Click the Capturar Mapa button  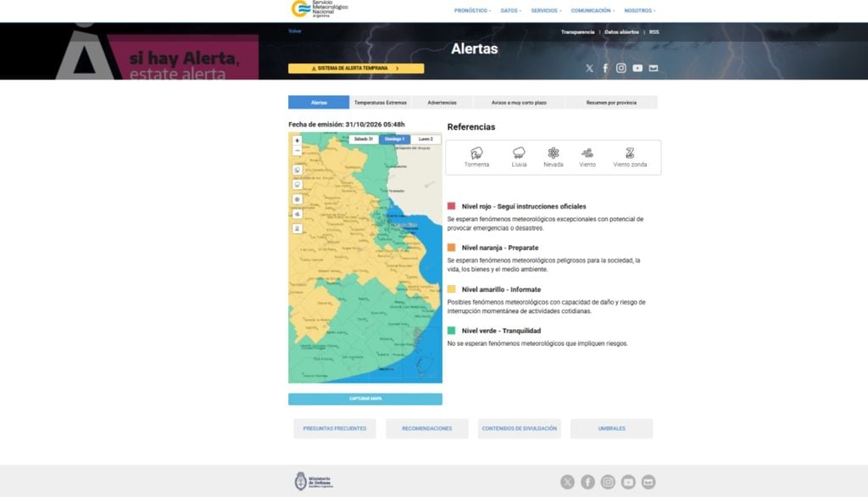(365, 399)
